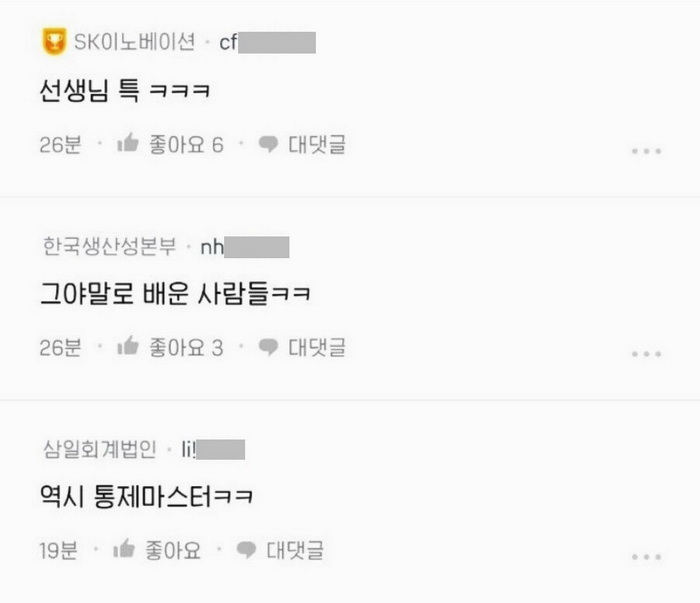This screenshot has height=603, width=700.
Task: Click the '좋아요 3' like label
Action: click(186, 348)
